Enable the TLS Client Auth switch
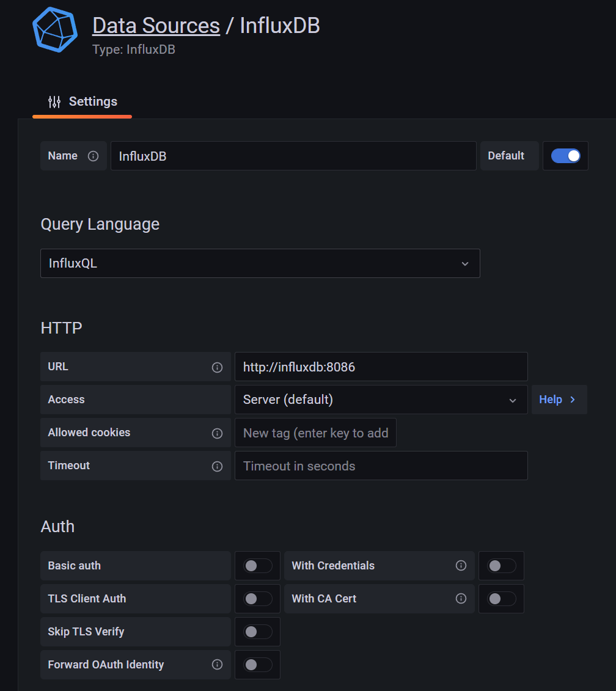The height and width of the screenshot is (691, 616). point(257,599)
